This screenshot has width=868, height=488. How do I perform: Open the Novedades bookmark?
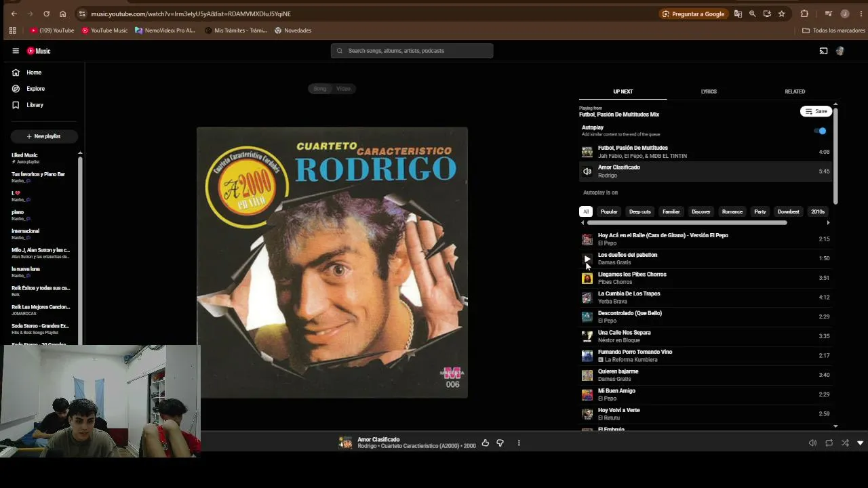293,30
